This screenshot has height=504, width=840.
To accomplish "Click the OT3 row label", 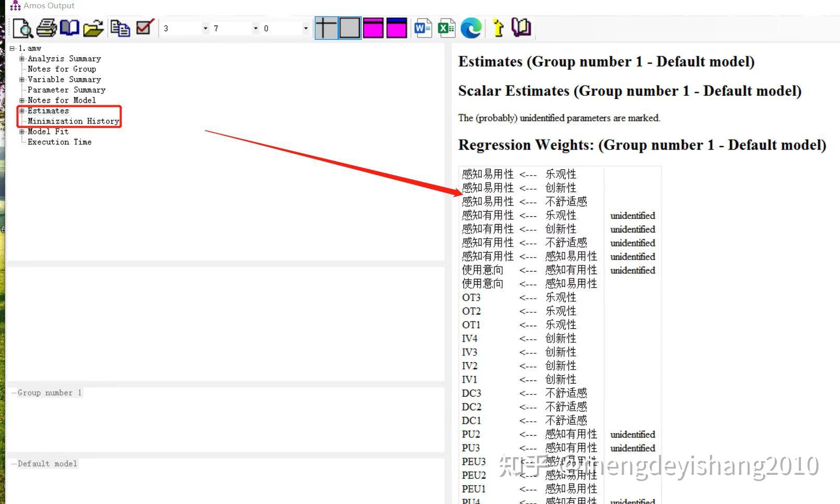I will [x=471, y=297].
